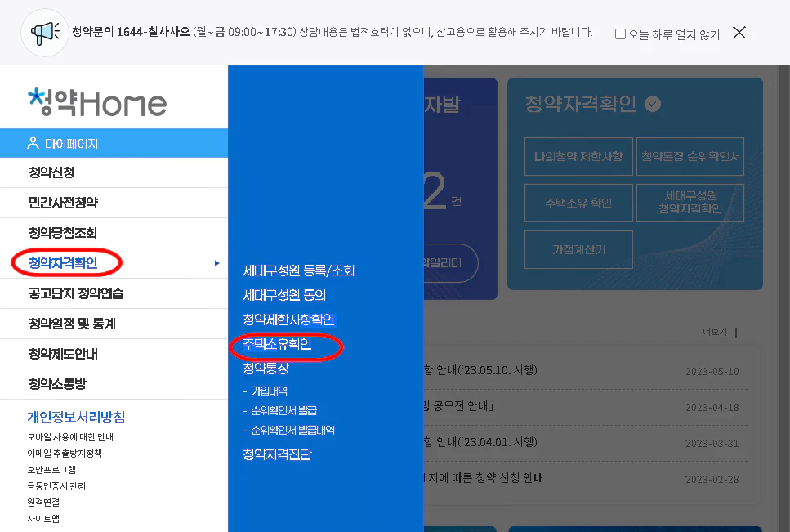The height and width of the screenshot is (532, 790).
Task: Select 청약제도안내 menu item
Action: point(114,354)
